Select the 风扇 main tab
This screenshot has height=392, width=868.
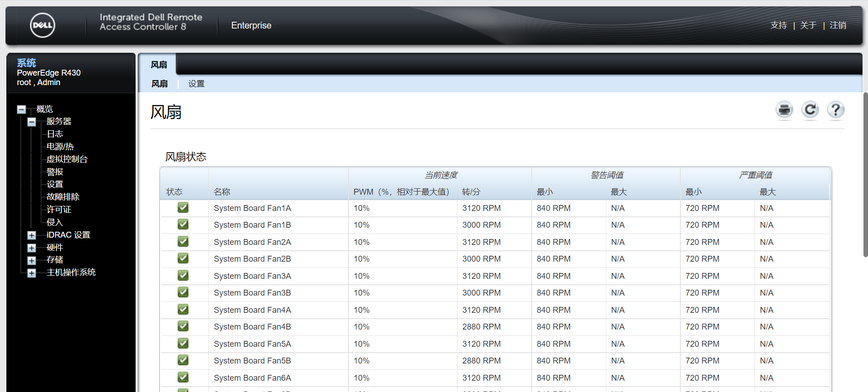point(159,65)
